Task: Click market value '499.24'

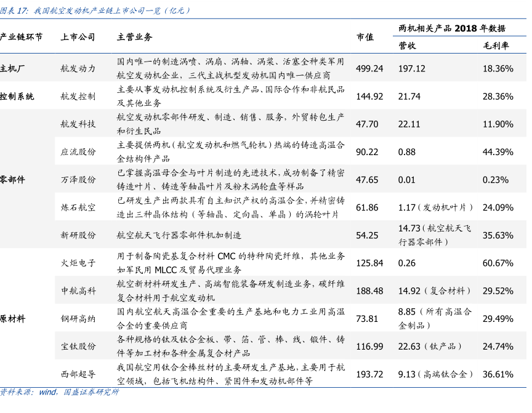Action: click(x=369, y=69)
